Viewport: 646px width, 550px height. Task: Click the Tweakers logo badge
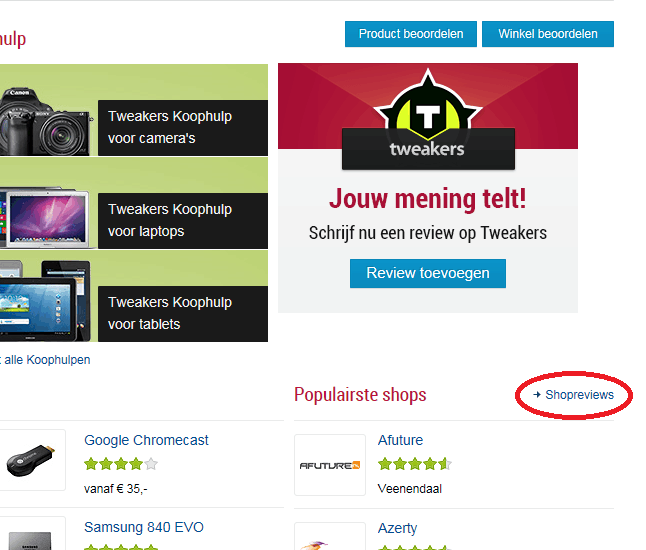click(x=428, y=119)
